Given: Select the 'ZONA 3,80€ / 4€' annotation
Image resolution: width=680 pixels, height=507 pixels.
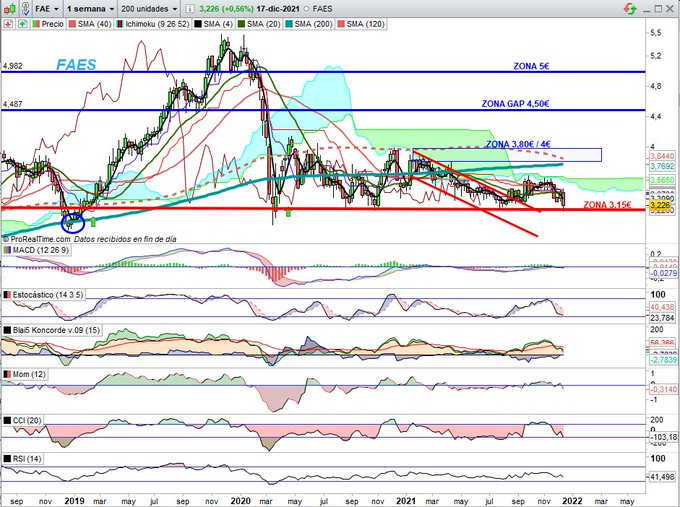Looking at the screenshot, I should coord(518,144).
